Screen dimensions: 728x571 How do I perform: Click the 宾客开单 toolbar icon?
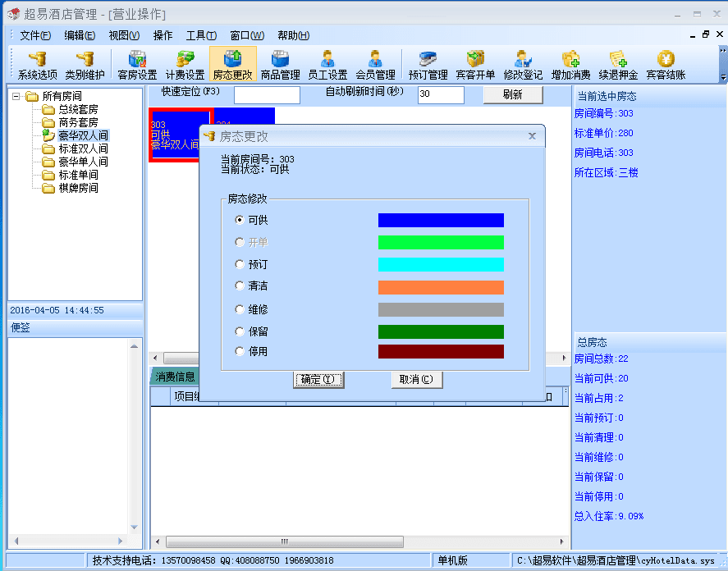(x=475, y=65)
